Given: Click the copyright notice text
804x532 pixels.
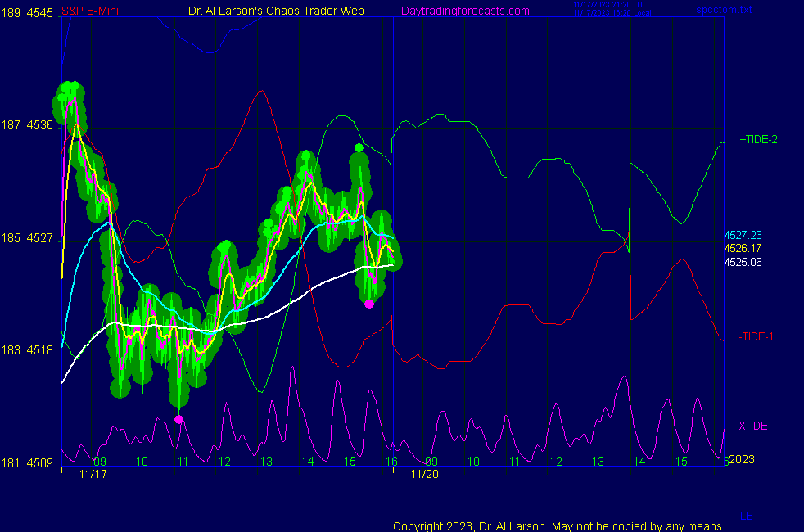Looking at the screenshot, I should point(558,525).
